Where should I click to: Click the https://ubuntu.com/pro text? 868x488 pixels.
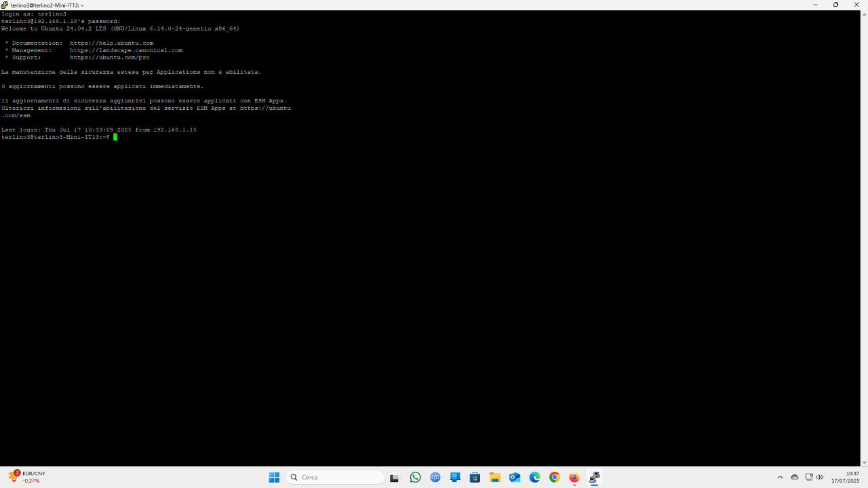pyautogui.click(x=110, y=58)
